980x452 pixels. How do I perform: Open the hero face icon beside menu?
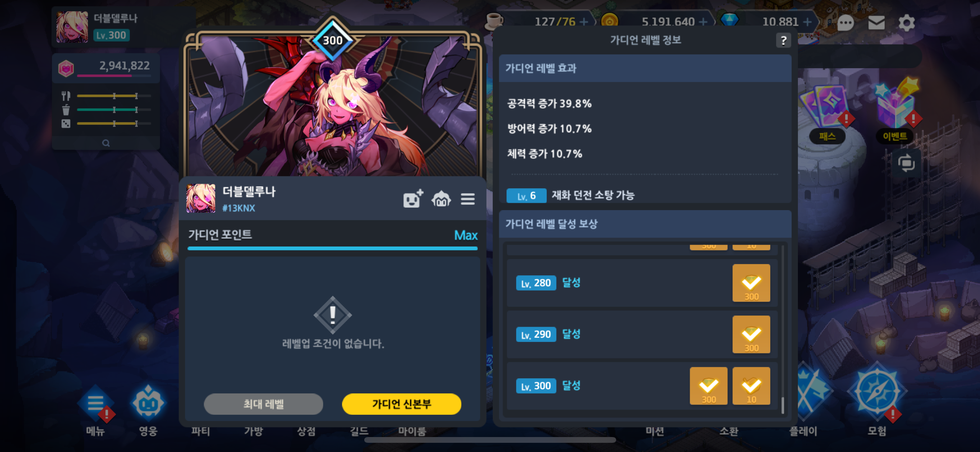click(148, 403)
